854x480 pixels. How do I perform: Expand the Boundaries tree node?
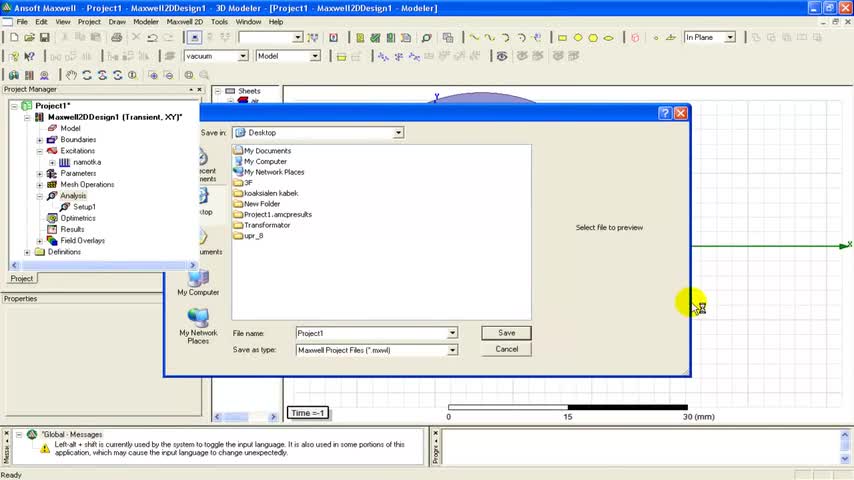click(40, 139)
